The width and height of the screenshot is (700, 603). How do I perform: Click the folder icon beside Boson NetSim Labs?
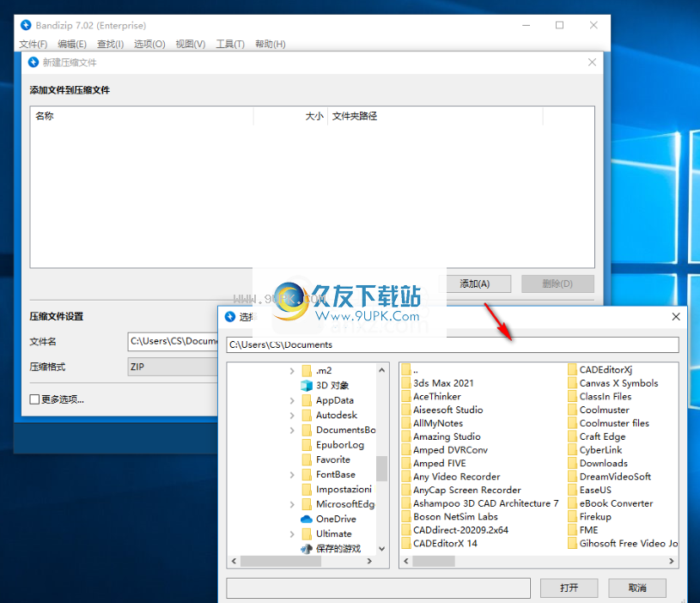pos(405,517)
